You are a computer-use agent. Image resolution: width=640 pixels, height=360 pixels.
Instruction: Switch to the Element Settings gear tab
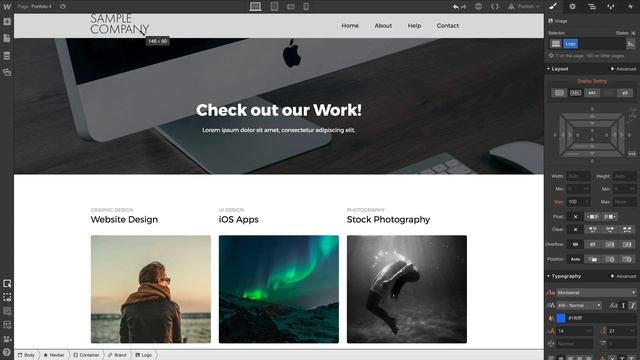[573, 7]
